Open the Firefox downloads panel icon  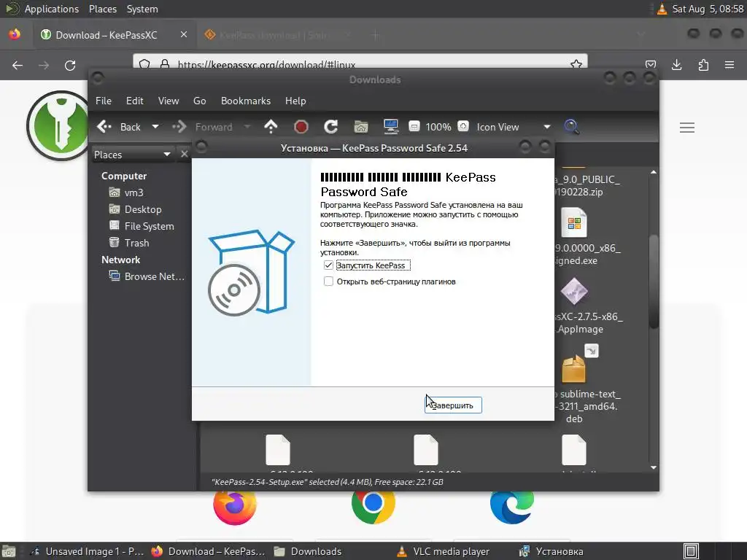676,65
